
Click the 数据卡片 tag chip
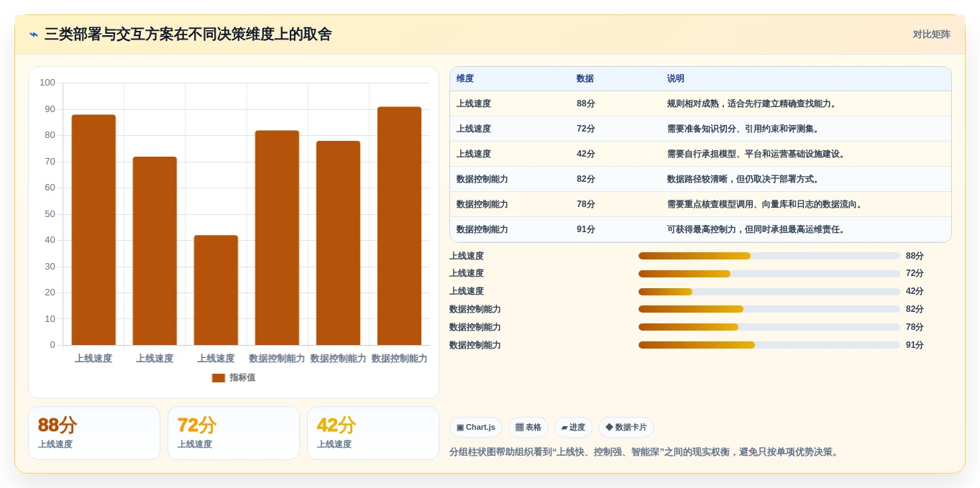[x=626, y=427]
